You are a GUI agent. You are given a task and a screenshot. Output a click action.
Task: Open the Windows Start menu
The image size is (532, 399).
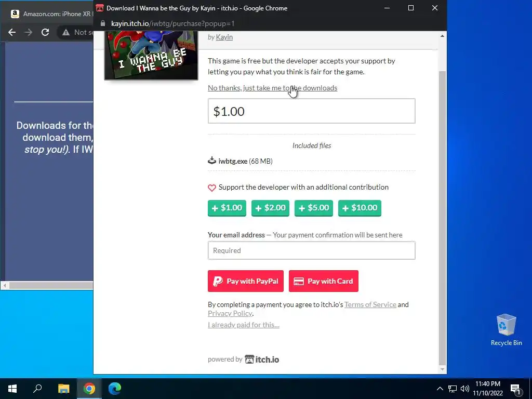[x=12, y=389]
